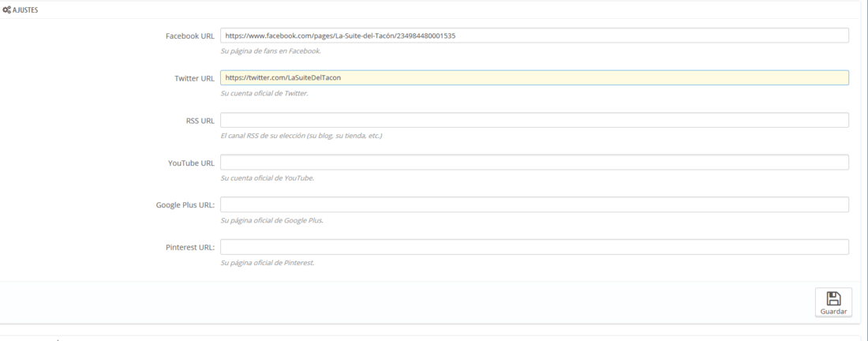The height and width of the screenshot is (341, 868).
Task: Click inside the Twitter URL field
Action: [x=534, y=77]
